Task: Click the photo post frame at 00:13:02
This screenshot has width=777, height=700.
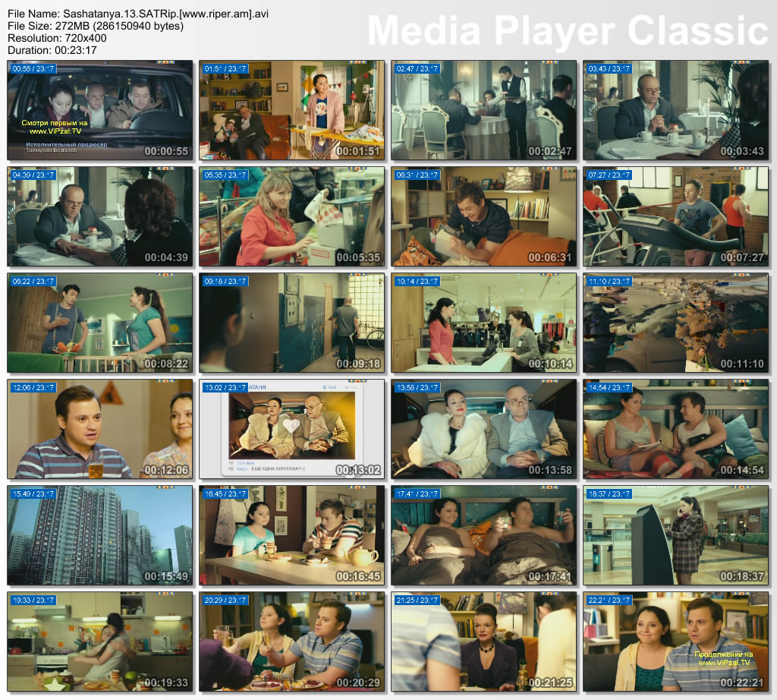Action: 291,429
